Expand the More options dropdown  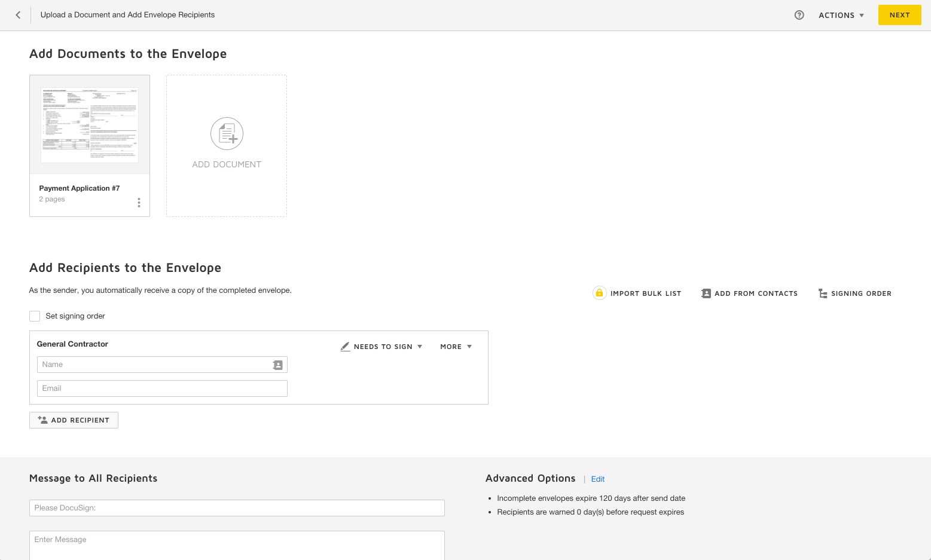(x=456, y=347)
